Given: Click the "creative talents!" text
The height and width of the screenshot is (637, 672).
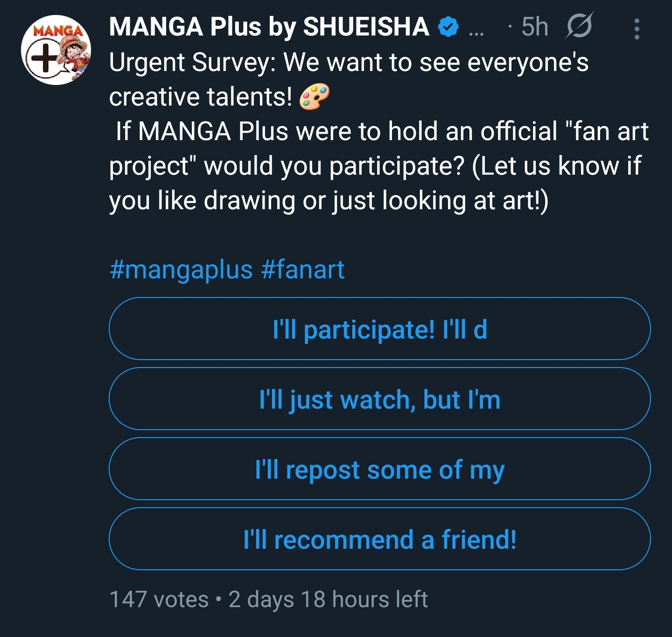Looking at the screenshot, I should point(201,97).
